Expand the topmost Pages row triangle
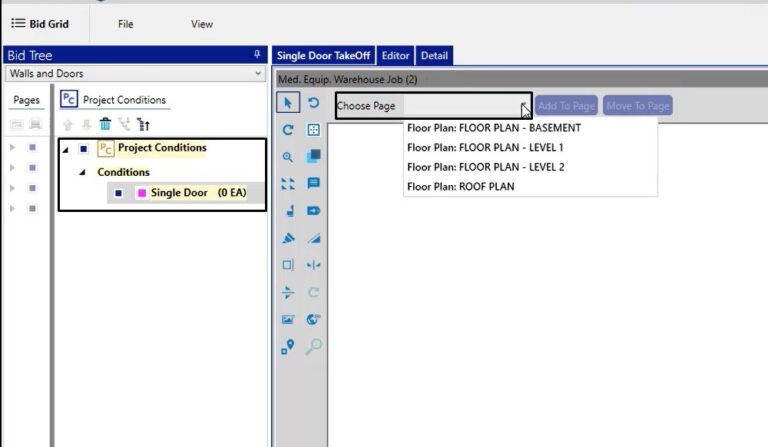This screenshot has height=447, width=768. [13, 147]
